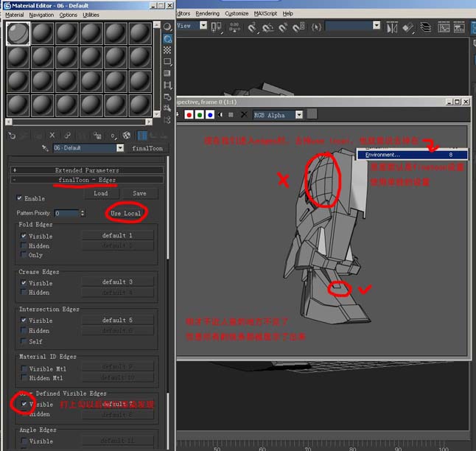Screen dimensions: 476x451
Task: Open the Layer Manager icon
Action: pos(426,27)
